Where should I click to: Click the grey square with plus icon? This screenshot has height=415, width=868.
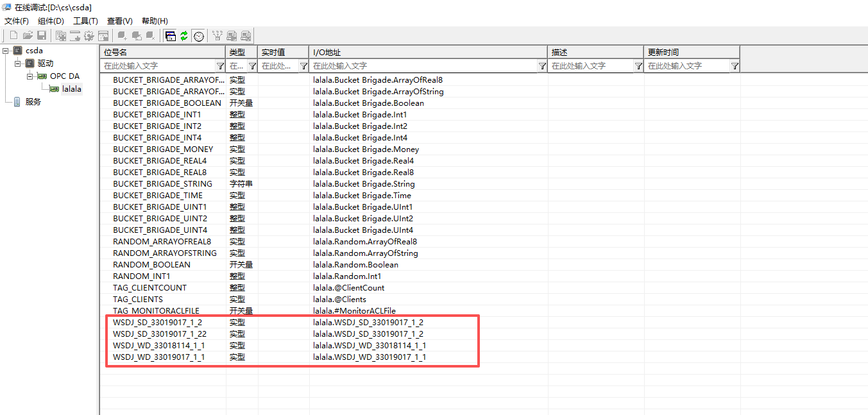pos(122,35)
